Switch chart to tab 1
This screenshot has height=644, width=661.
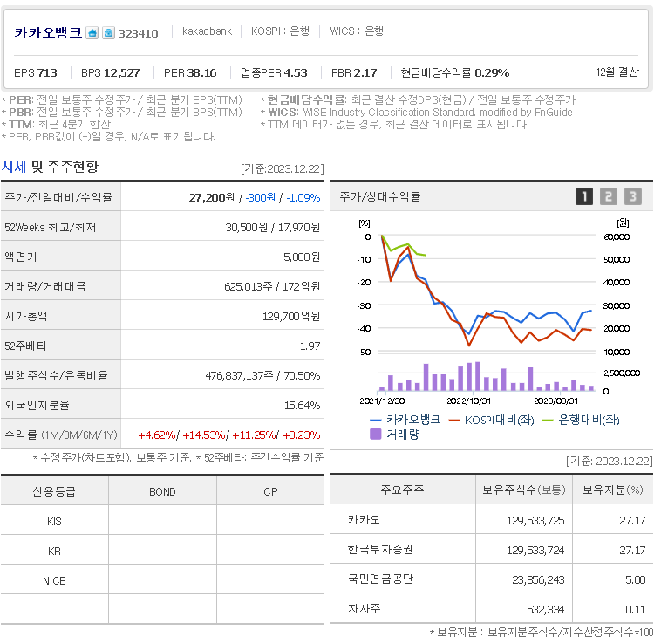[x=584, y=196]
